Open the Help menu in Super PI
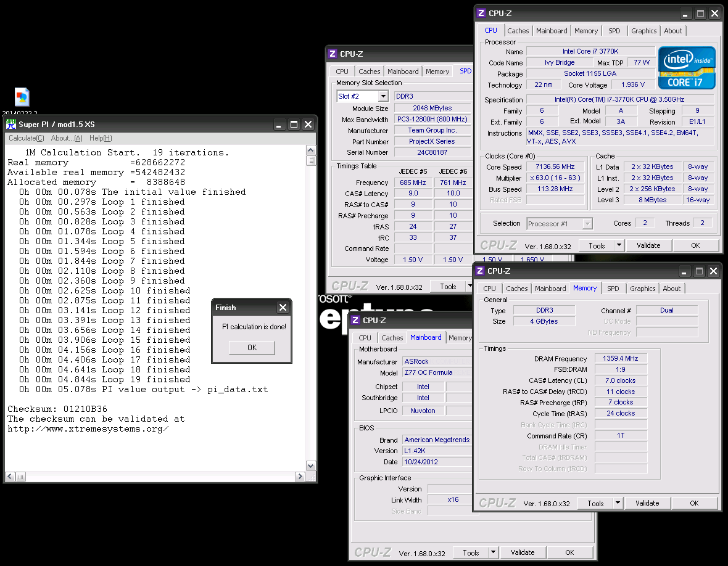 pos(101,138)
